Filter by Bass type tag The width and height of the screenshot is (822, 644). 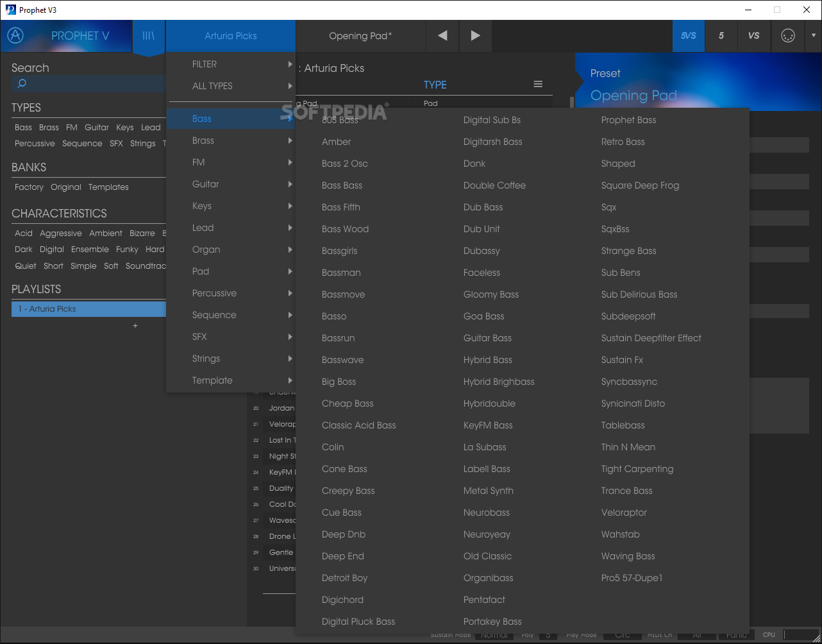pyautogui.click(x=23, y=128)
